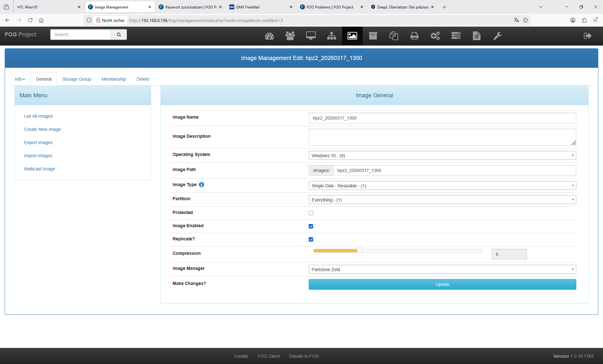Open the Membership tab

[x=114, y=79]
